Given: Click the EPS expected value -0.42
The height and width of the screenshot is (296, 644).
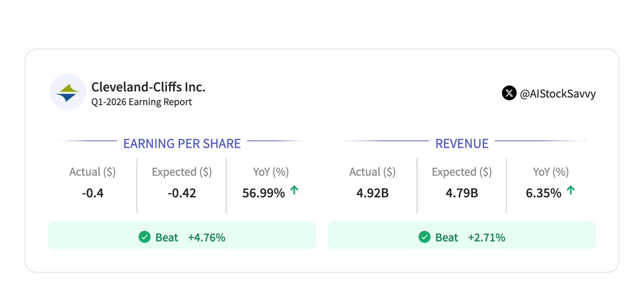Looking at the screenshot, I should [181, 193].
